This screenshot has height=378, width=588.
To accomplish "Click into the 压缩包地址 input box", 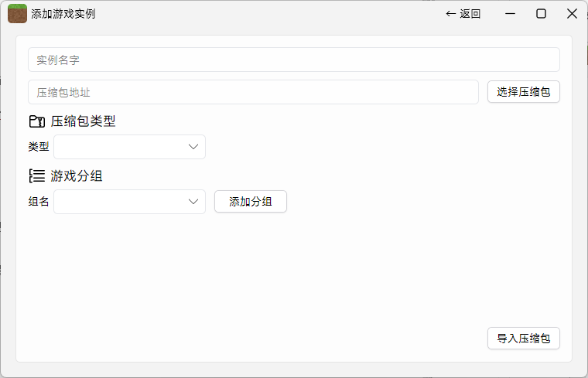I will [x=253, y=92].
